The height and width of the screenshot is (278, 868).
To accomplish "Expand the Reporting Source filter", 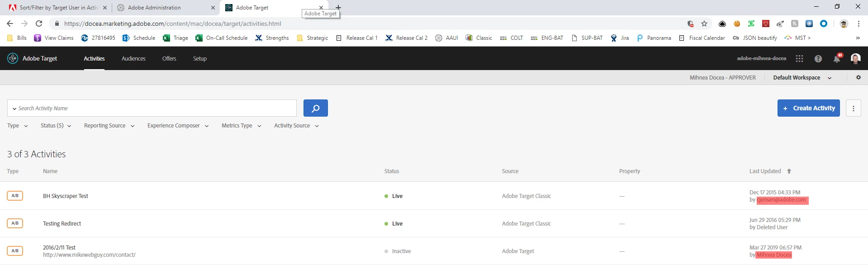I will click(109, 126).
